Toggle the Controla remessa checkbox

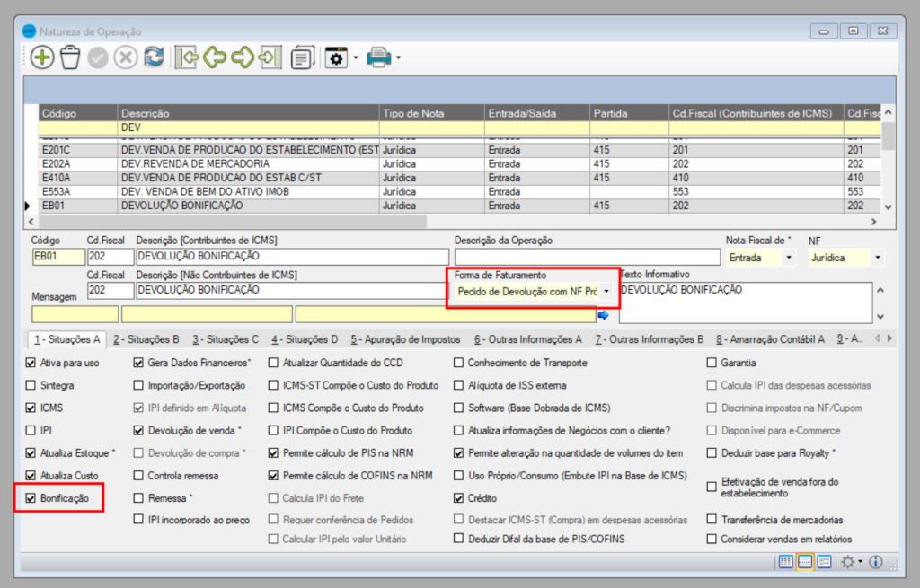coord(138,476)
